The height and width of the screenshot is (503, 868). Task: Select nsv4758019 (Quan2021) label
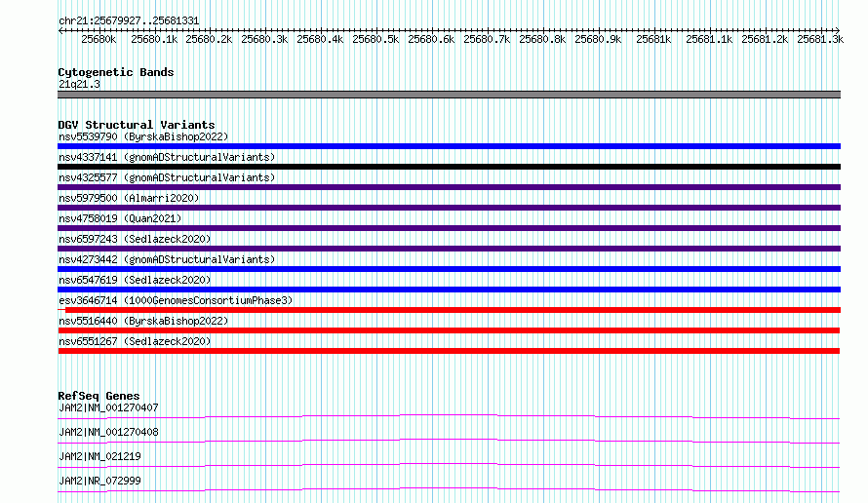point(120,218)
